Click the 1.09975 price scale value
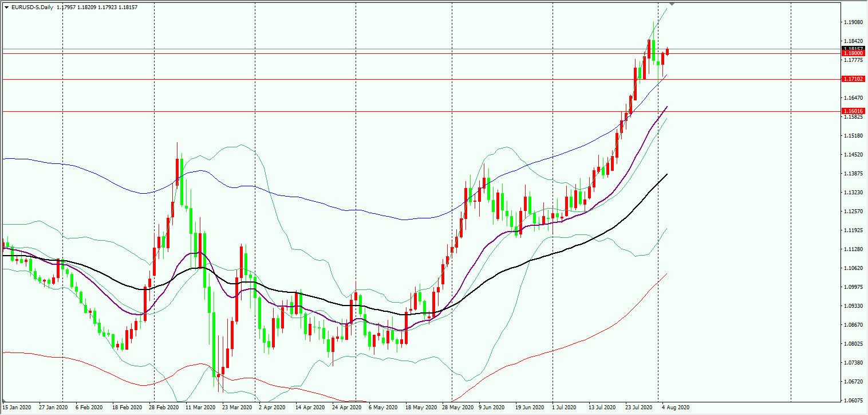868x415 pixels. point(853,287)
